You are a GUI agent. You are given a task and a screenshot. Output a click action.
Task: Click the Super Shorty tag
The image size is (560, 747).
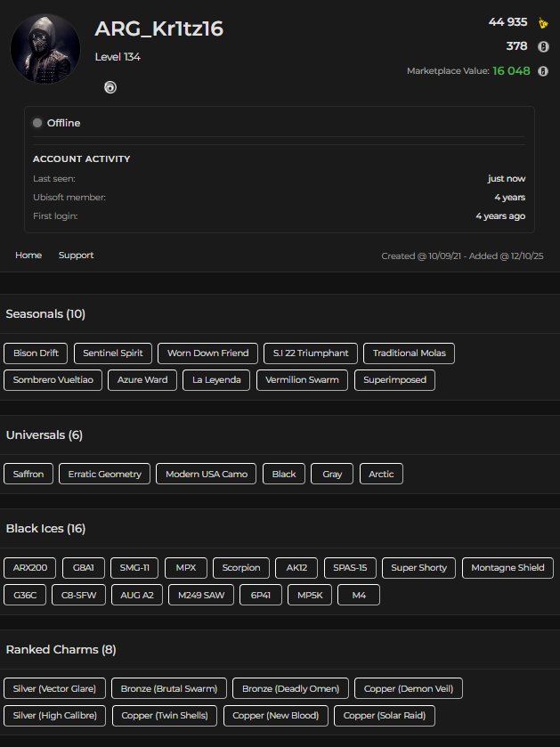tap(418, 567)
